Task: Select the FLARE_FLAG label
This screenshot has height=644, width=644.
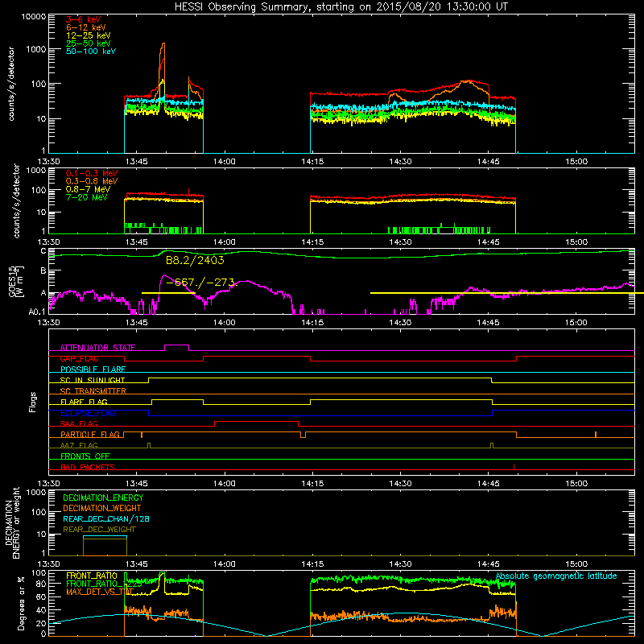Action: click(84, 402)
